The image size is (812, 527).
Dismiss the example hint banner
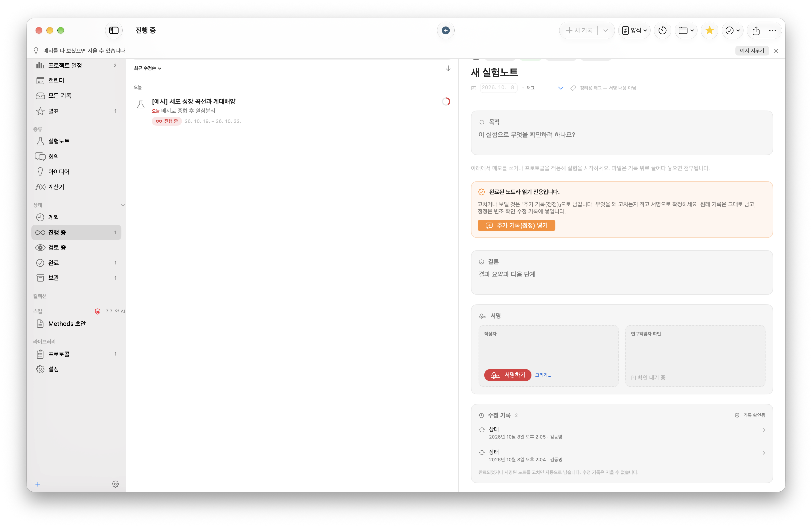coord(776,51)
